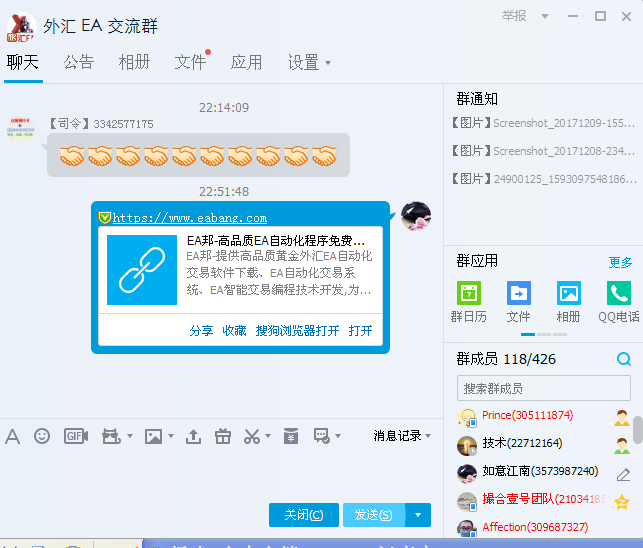Click the owner badge next to Prince
The width and height of the screenshot is (643, 548).
pos(622,418)
